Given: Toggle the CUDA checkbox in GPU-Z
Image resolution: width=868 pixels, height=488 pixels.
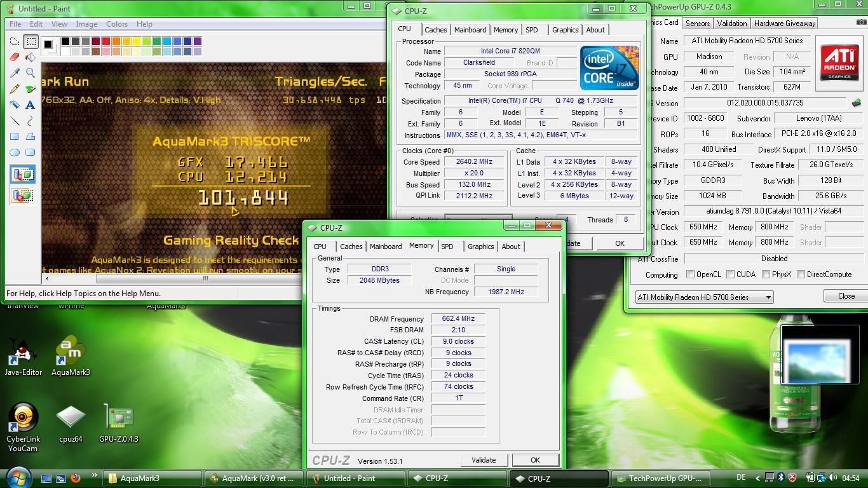Looking at the screenshot, I should [x=731, y=274].
